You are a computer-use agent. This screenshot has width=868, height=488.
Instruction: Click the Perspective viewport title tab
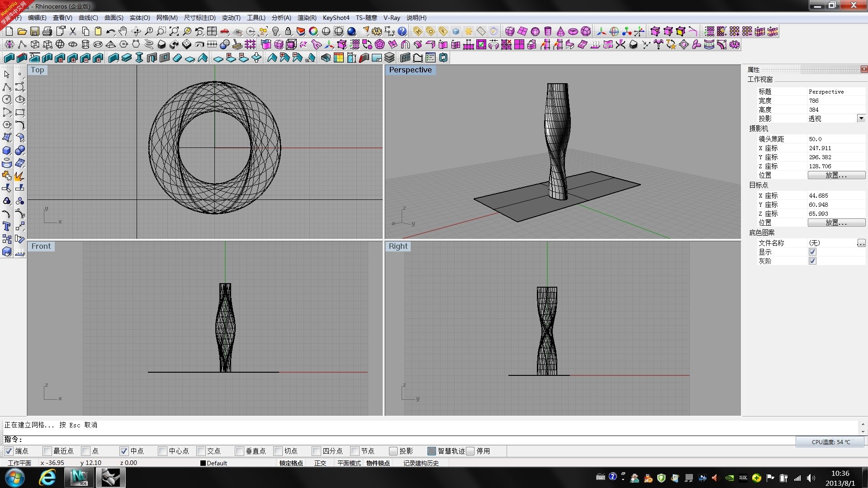410,70
